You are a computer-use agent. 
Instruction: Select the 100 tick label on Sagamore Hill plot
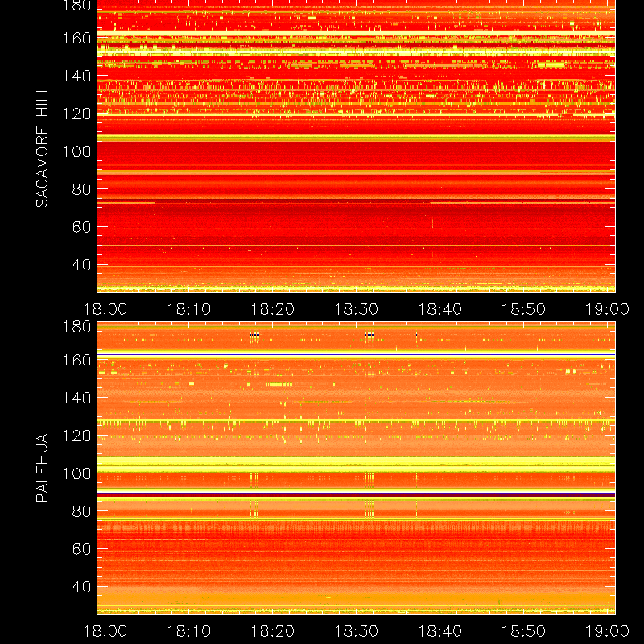(x=76, y=151)
